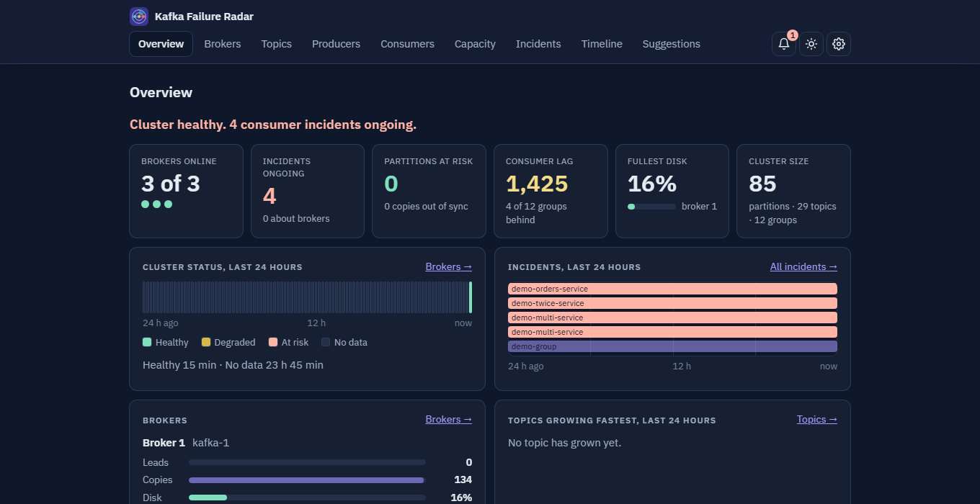Click 'Healthy 15 min · No data 23 h 45 min' text

(233, 365)
